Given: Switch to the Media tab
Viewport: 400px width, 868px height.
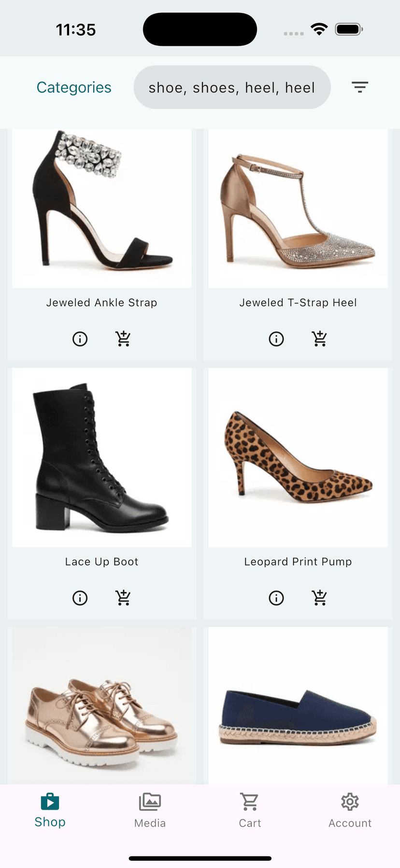Looking at the screenshot, I should (150, 811).
